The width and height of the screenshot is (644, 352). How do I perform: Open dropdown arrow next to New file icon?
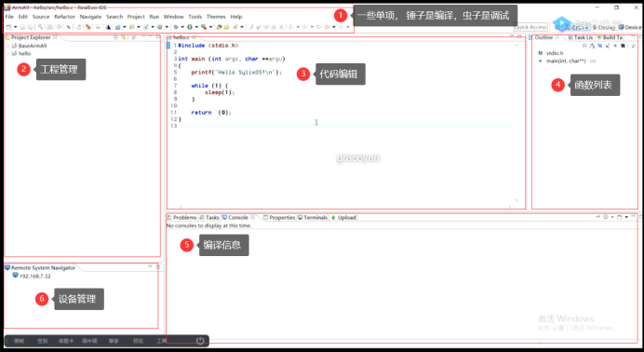click(x=15, y=27)
